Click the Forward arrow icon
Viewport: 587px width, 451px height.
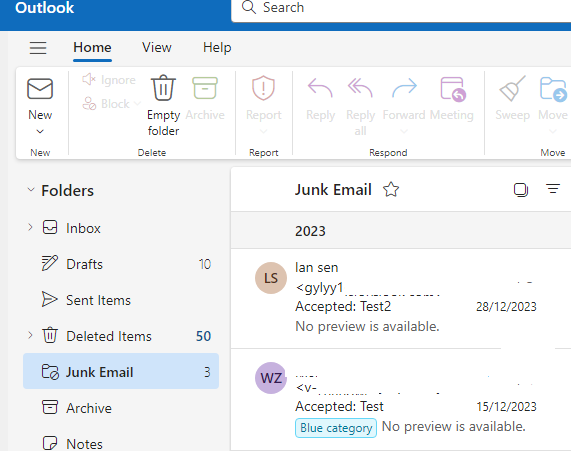(x=404, y=88)
